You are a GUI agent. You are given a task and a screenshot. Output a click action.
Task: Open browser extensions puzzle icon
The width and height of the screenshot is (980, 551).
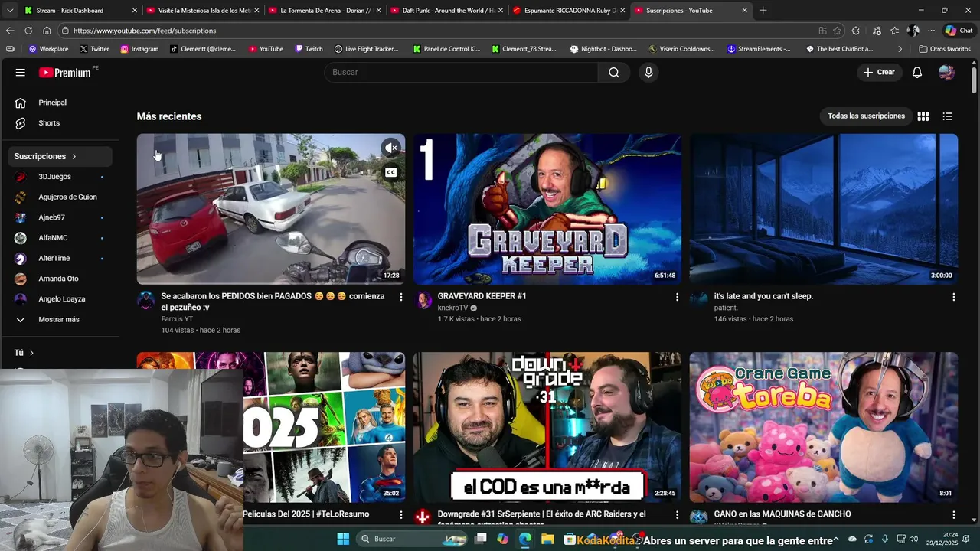point(856,31)
